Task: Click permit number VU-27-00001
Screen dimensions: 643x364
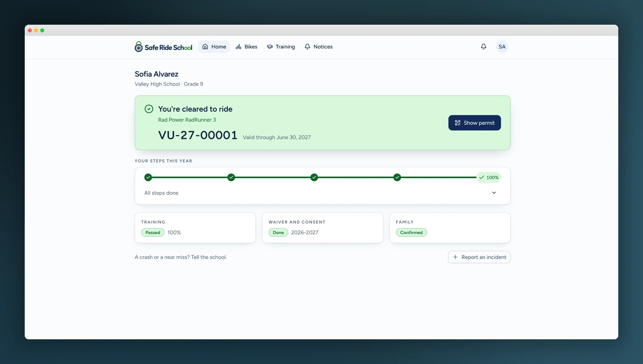Action: coord(198,135)
